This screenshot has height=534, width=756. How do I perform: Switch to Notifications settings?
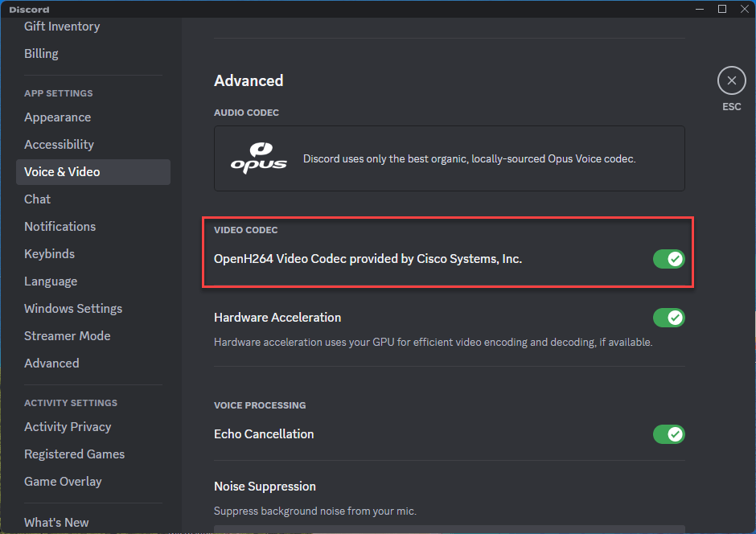60,227
